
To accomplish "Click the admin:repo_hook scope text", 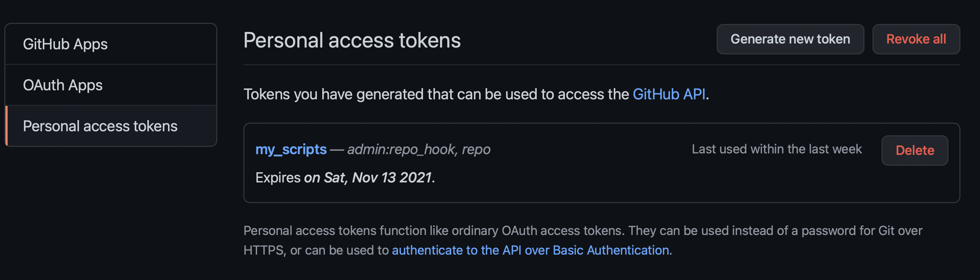I will [401, 149].
